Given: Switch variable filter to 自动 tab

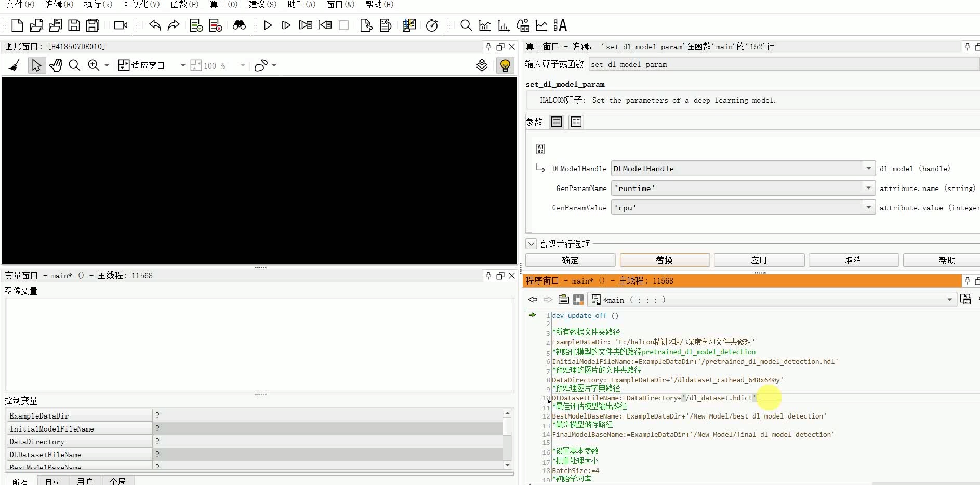Looking at the screenshot, I should coord(52,480).
